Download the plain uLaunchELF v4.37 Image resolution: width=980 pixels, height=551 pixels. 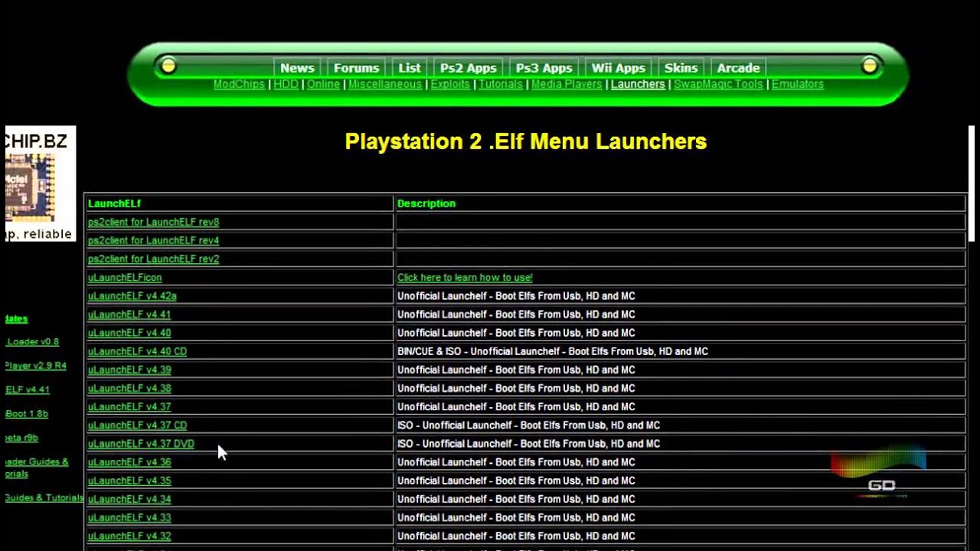(129, 406)
